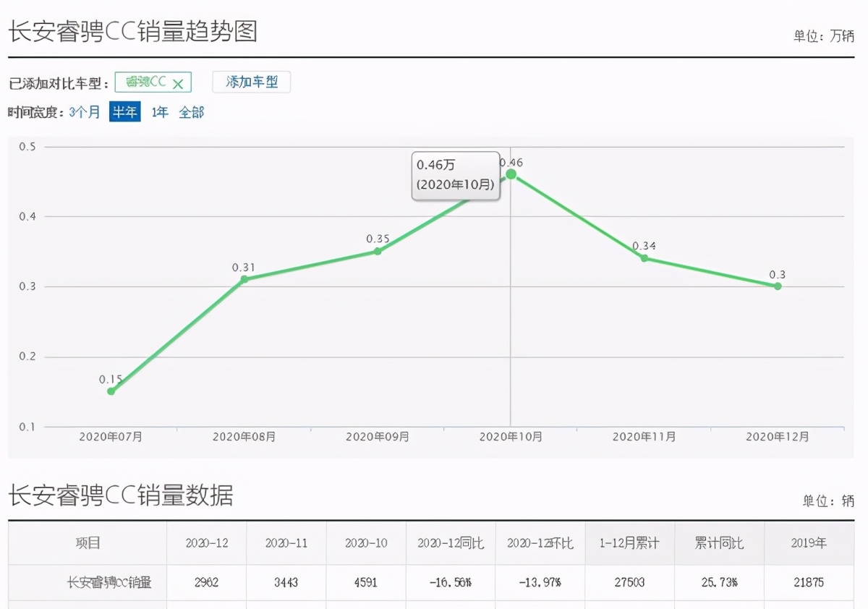The width and height of the screenshot is (868, 609).
Task: Click the -13.97% cell
Action: 540,582
